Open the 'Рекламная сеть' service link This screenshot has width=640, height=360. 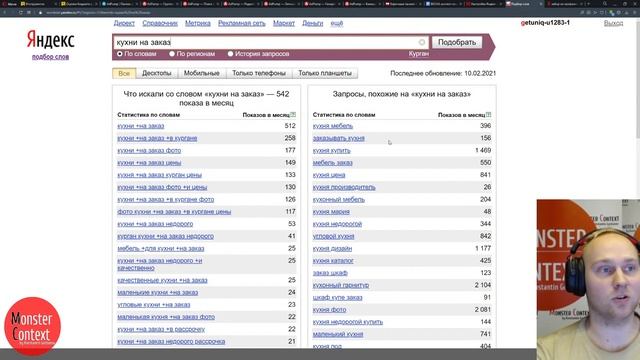[x=242, y=23]
